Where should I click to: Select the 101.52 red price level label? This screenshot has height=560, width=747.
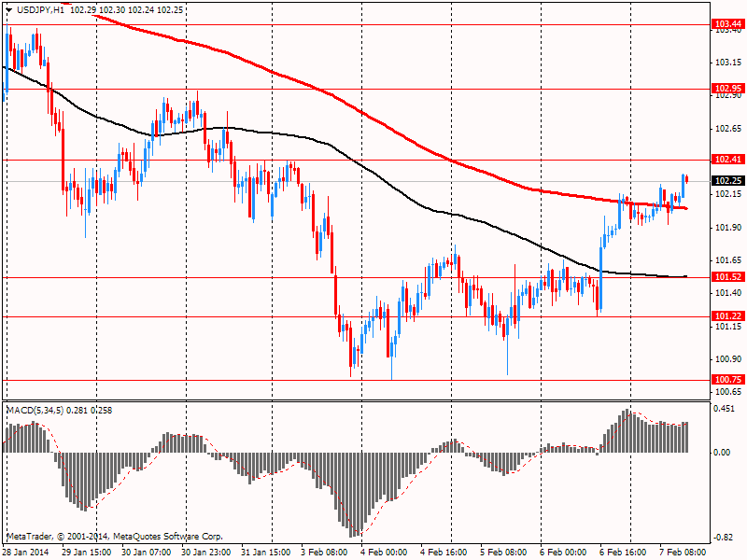pyautogui.click(x=728, y=276)
